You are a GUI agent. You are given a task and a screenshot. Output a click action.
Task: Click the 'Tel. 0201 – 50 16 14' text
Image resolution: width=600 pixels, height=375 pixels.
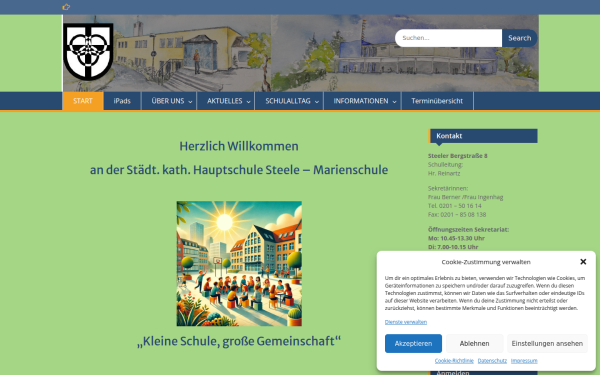pos(455,206)
